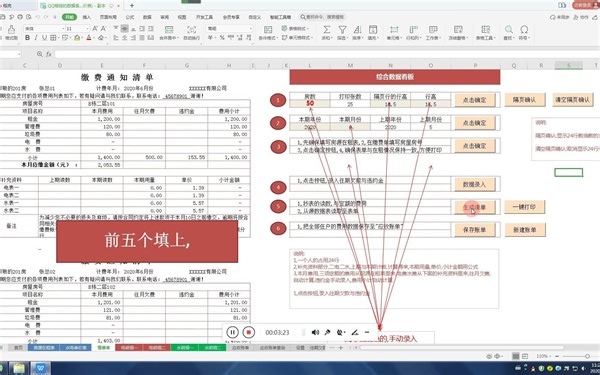Viewport: 600px width, 375px height.
Task: Switch to the first red sheet tab
Action: 129,347
